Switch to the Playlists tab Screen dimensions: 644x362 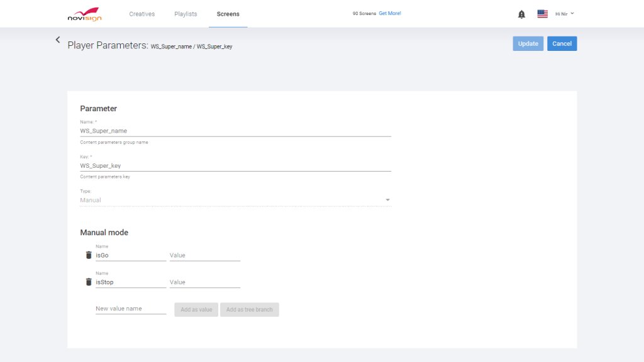click(x=186, y=14)
